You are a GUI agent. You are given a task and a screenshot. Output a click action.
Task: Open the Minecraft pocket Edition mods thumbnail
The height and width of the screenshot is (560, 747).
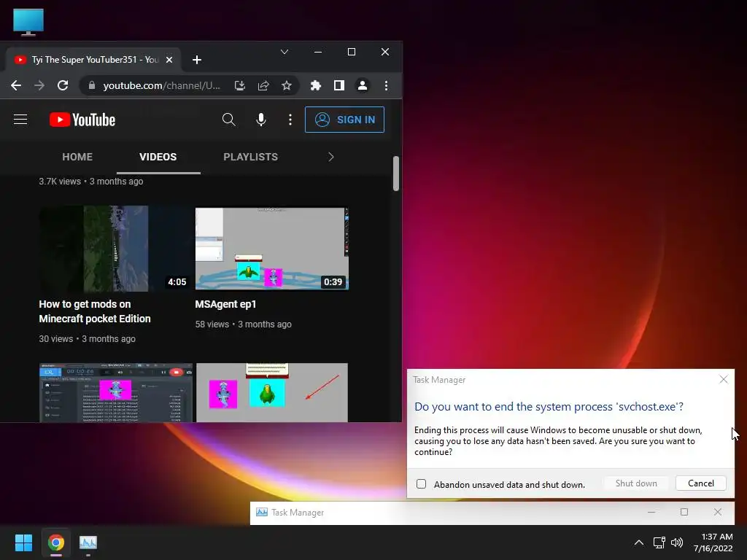115,248
